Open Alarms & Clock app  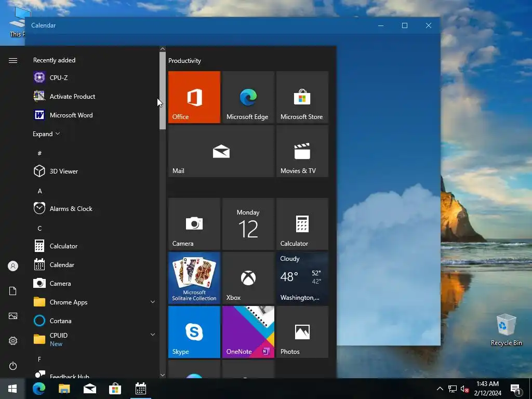pos(95,209)
